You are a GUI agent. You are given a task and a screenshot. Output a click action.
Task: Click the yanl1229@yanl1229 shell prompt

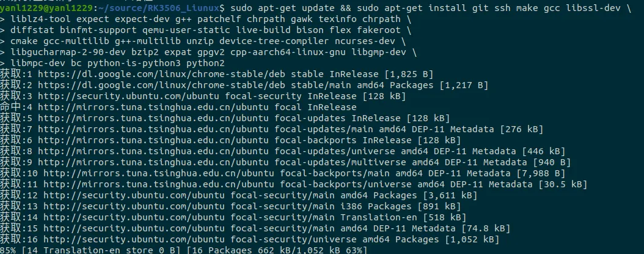[x=46, y=8]
